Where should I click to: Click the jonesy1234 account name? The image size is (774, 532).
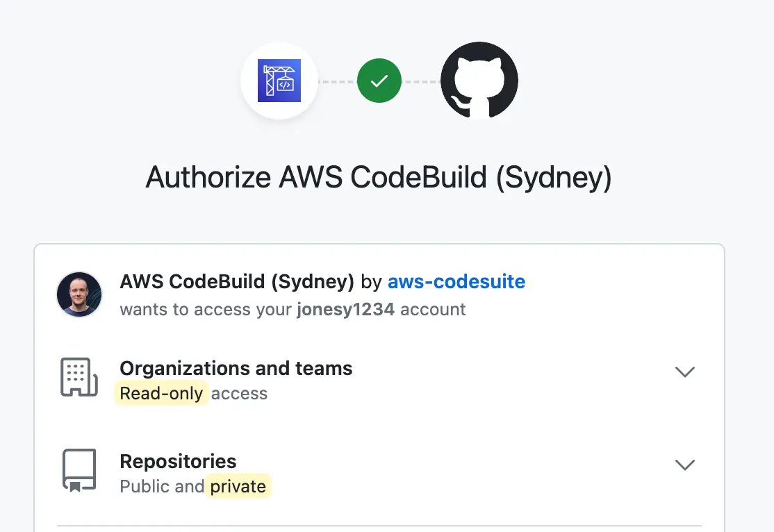(345, 310)
